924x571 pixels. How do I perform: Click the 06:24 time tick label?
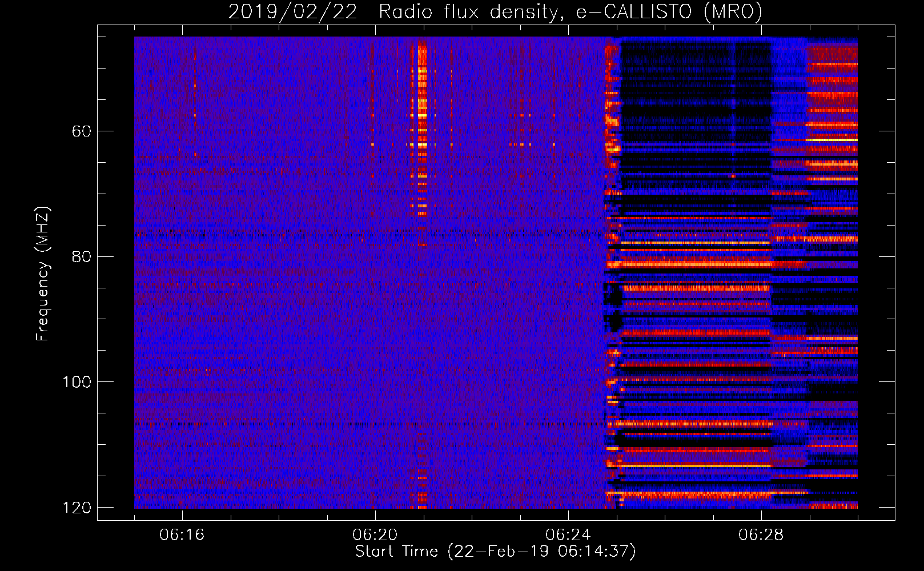568,535
